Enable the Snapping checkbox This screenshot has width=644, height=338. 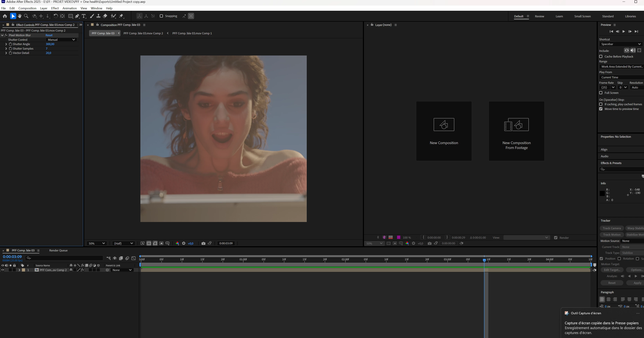point(161,16)
